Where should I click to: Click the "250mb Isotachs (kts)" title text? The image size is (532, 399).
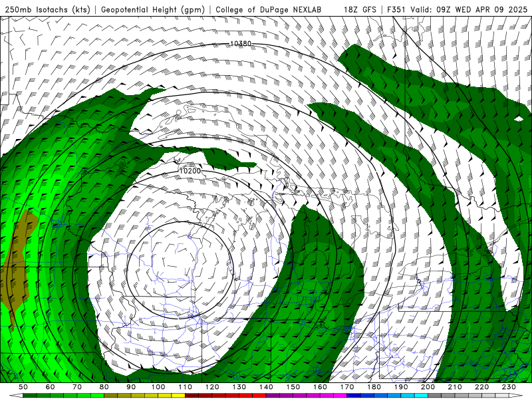click(47, 9)
